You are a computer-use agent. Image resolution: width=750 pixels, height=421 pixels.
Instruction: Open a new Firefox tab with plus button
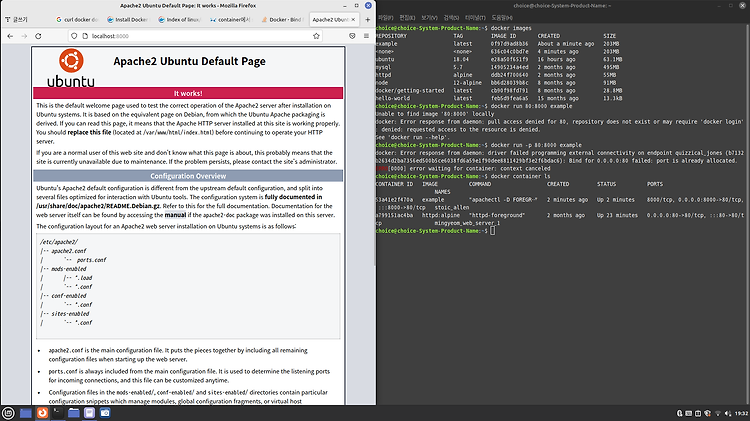pos(367,20)
